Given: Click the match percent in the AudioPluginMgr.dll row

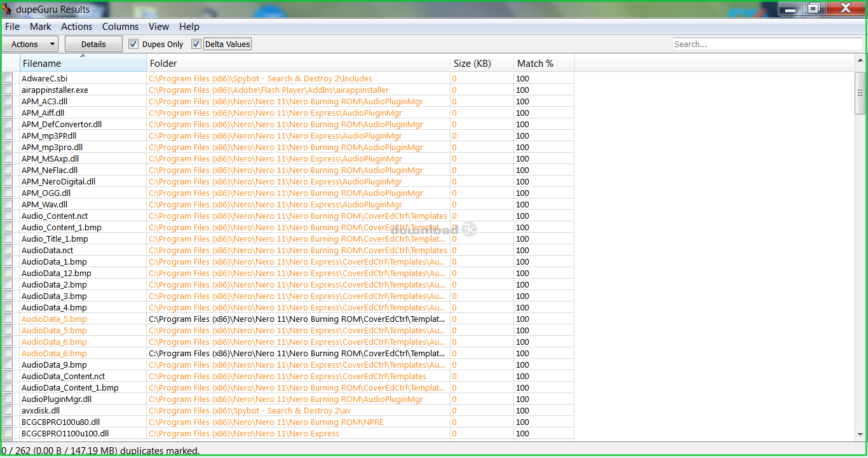Looking at the screenshot, I should click(x=522, y=399).
